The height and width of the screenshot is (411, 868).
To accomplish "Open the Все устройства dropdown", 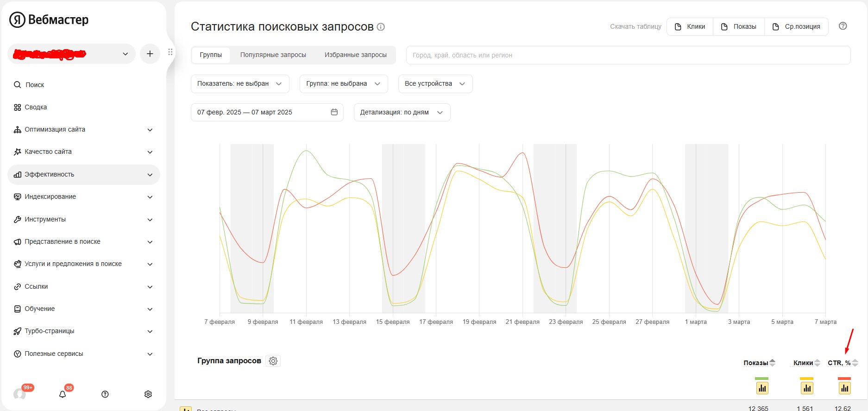I will pyautogui.click(x=435, y=84).
